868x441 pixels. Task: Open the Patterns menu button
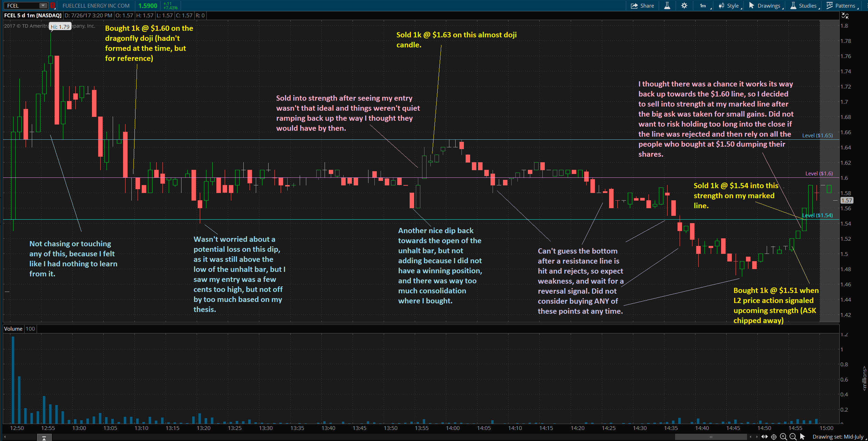841,6
